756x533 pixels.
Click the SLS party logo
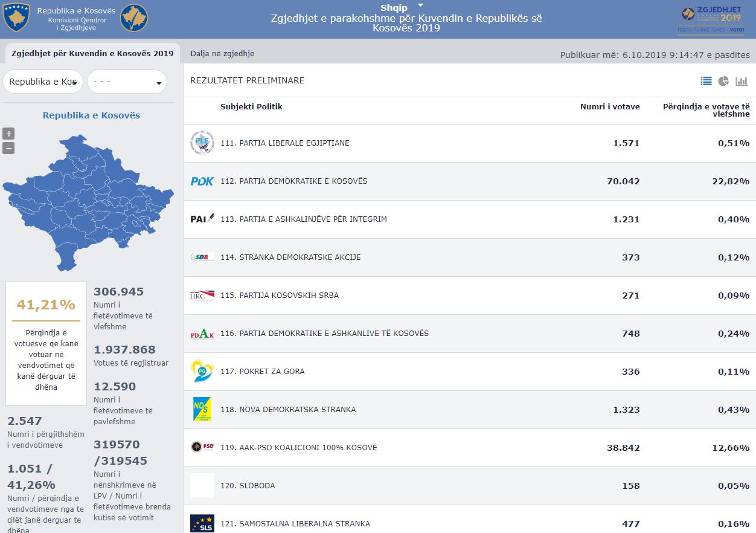(202, 523)
